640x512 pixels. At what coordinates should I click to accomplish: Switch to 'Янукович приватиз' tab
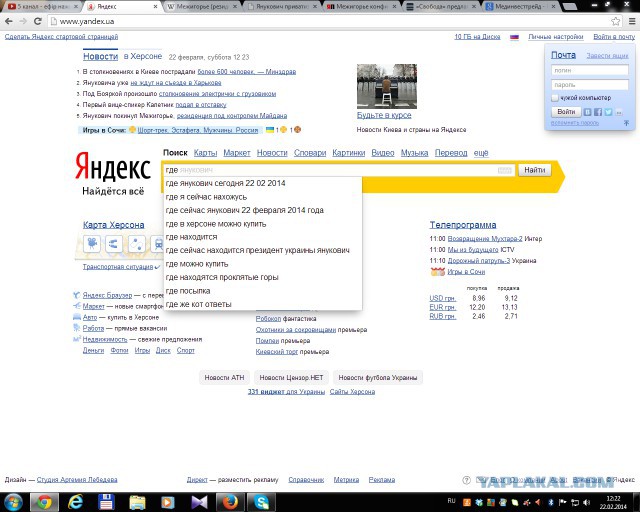pos(282,7)
